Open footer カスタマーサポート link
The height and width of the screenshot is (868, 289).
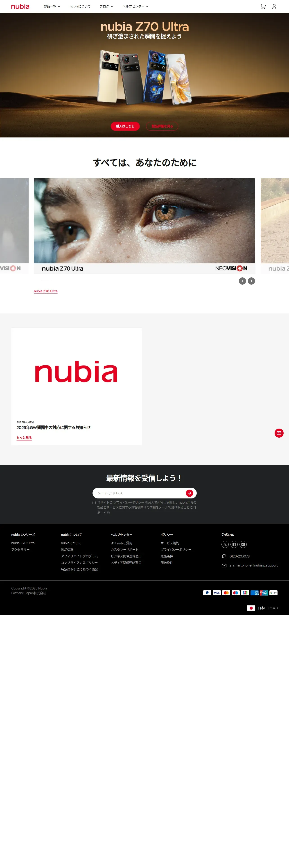click(125, 550)
